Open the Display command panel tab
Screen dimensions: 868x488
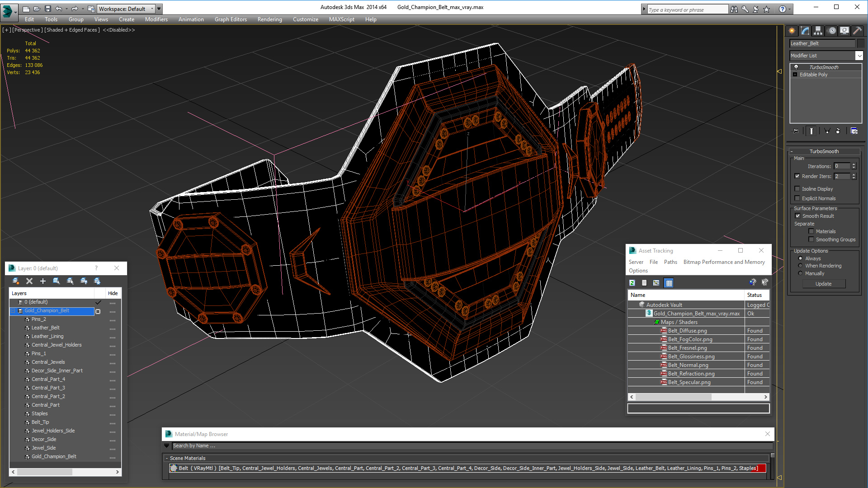point(844,31)
